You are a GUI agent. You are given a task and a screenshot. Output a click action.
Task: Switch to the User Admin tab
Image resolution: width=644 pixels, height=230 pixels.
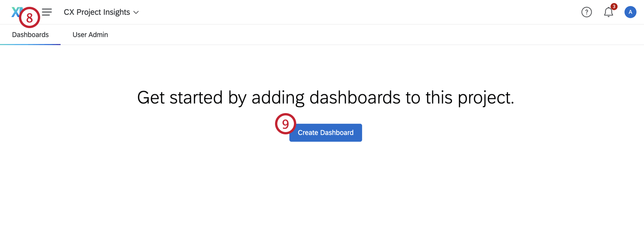click(90, 35)
